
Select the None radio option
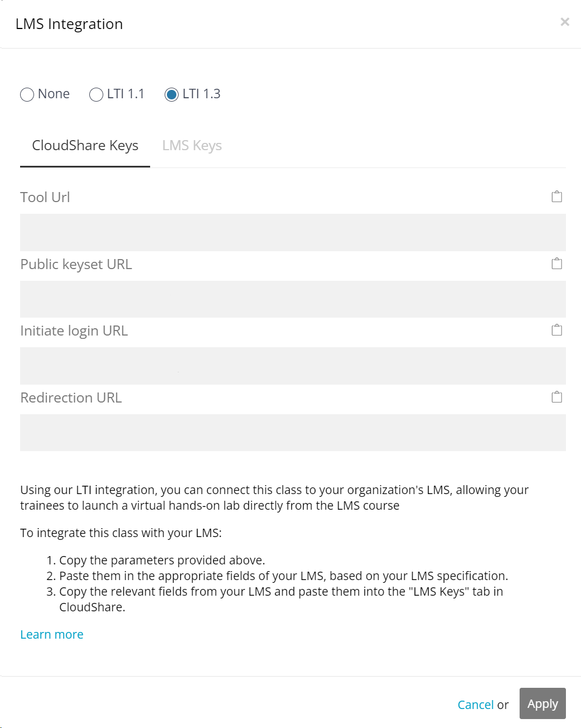[27, 94]
